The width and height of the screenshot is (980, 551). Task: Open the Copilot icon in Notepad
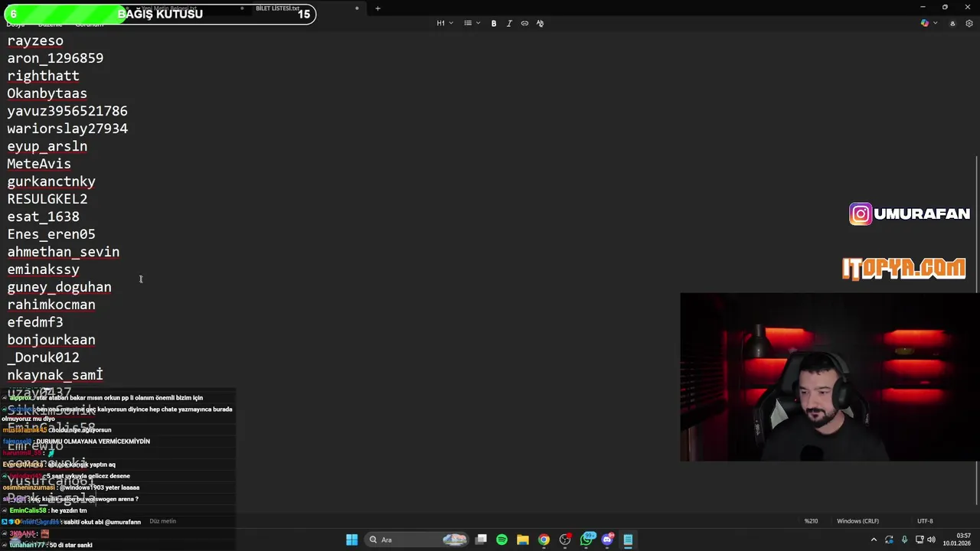click(x=925, y=23)
